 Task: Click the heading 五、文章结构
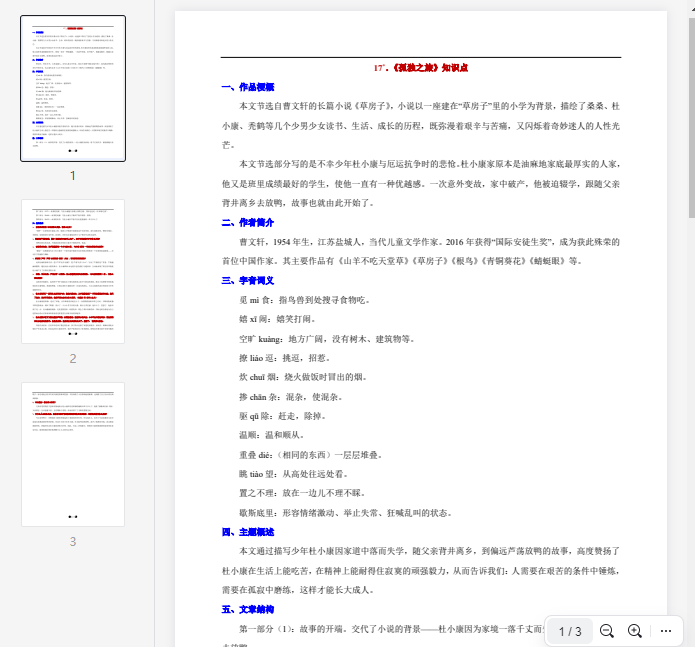point(247,609)
